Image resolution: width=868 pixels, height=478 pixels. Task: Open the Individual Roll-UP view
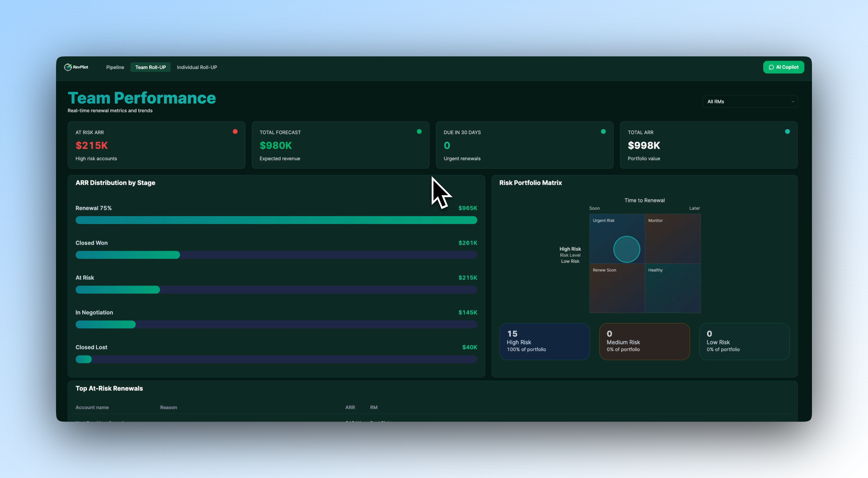point(197,67)
